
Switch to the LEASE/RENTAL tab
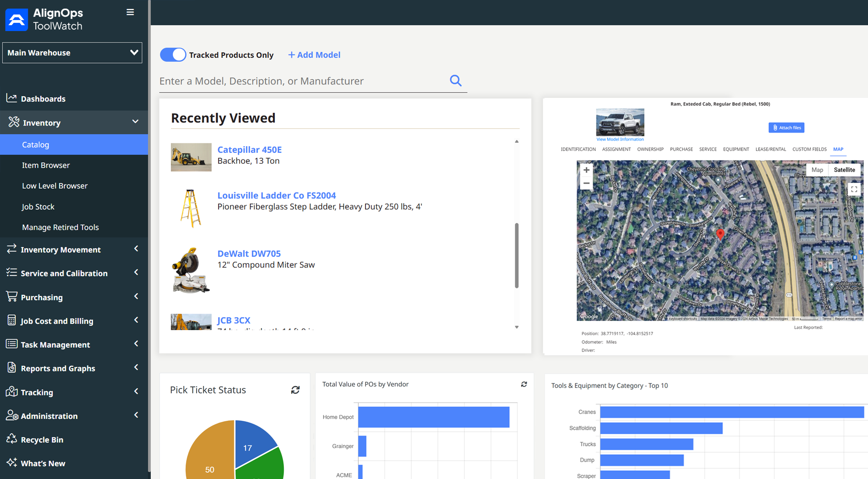pyautogui.click(x=771, y=149)
